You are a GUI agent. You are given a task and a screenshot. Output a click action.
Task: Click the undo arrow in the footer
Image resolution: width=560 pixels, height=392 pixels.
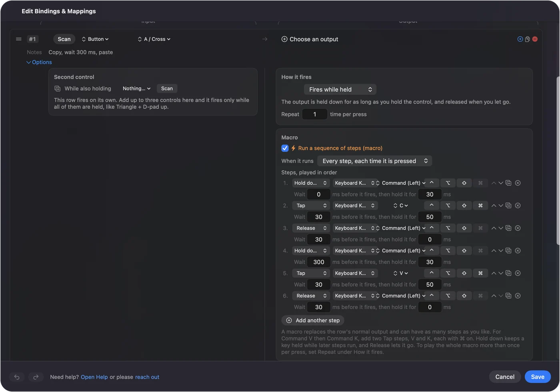(17, 377)
